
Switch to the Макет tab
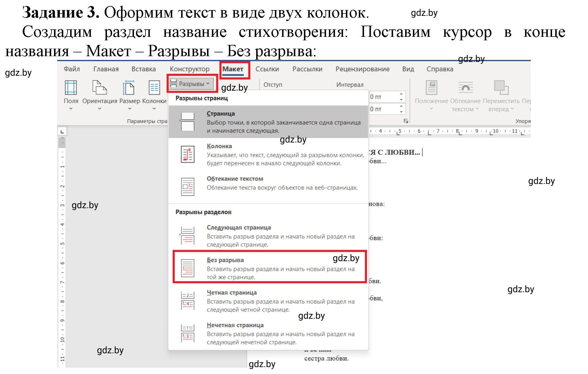coord(233,69)
